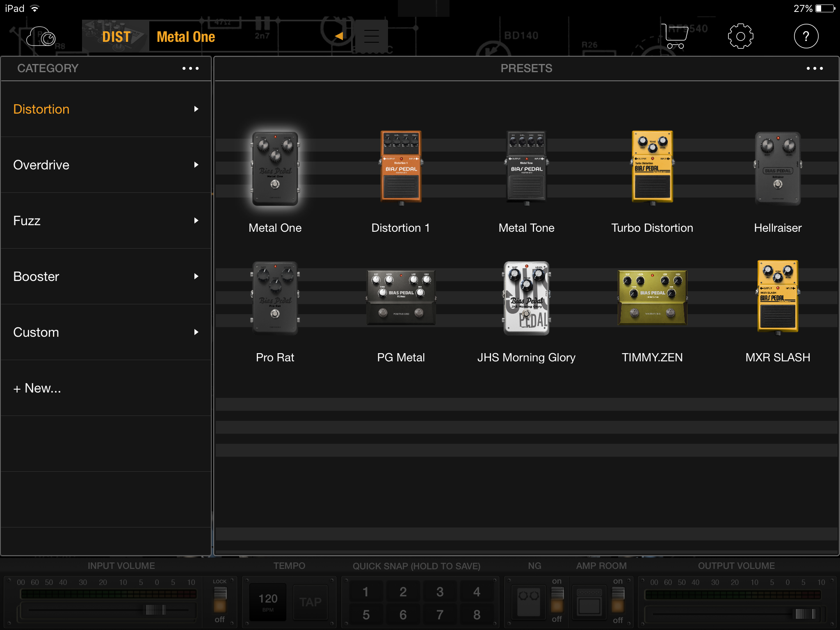Open PRESETS panel more options dots
Screen dimensions: 840x630
[815, 68]
